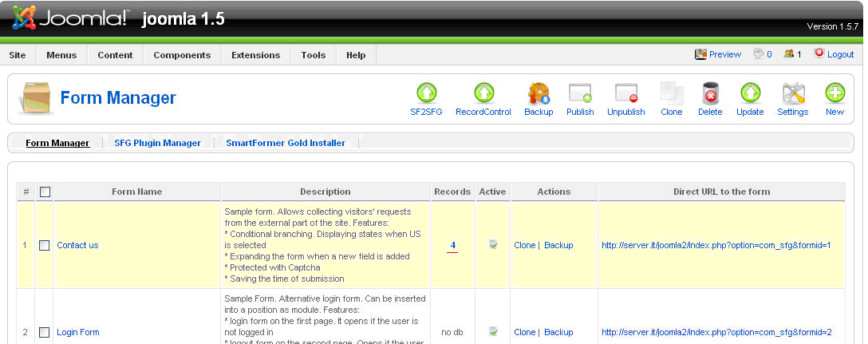Open direct URL ending formid=2
The height and width of the screenshot is (344, 868).
tap(716, 332)
